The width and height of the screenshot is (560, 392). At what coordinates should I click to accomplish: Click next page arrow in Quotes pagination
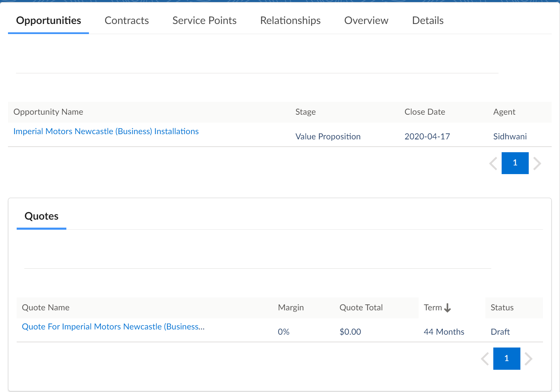528,359
